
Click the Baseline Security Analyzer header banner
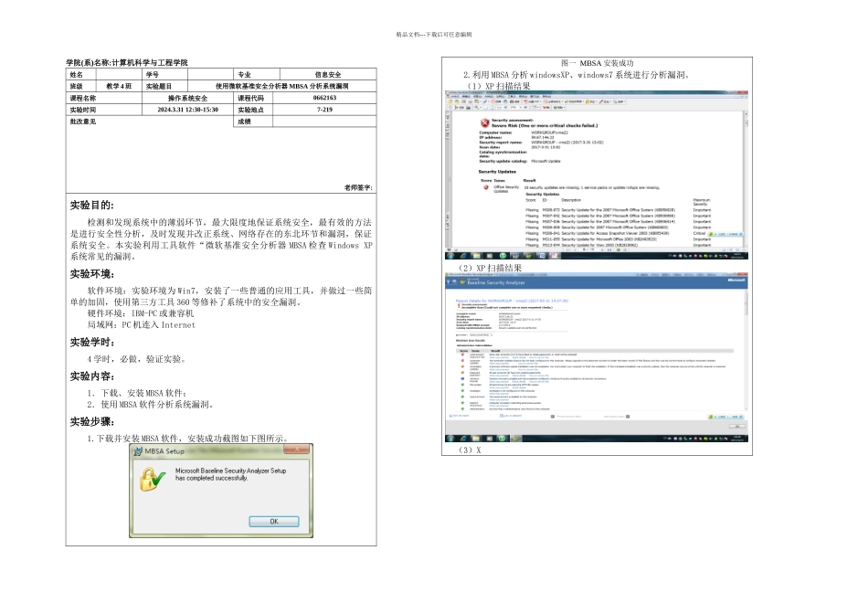pos(597,282)
